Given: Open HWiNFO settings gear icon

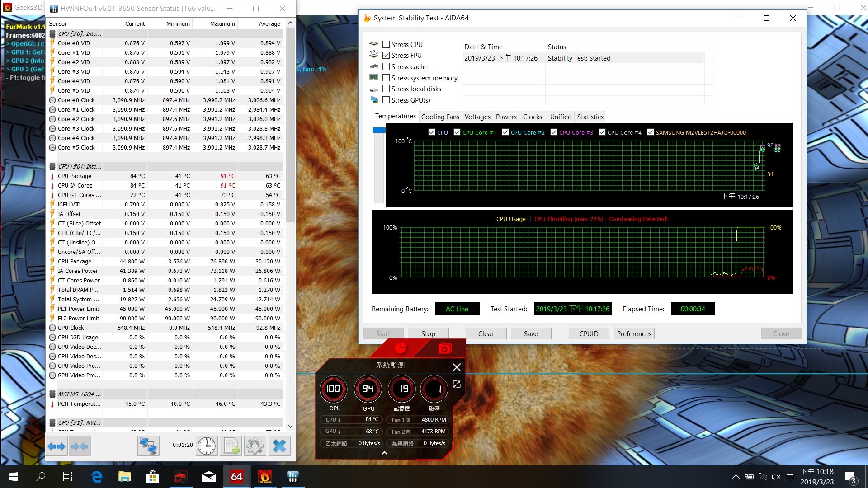Looking at the screenshot, I should point(255,446).
